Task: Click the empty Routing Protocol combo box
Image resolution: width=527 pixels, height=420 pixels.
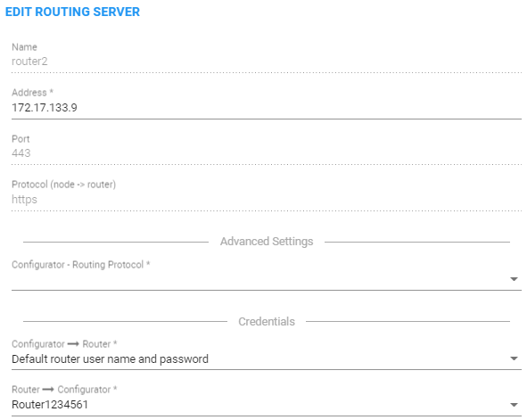Action: pos(267,279)
